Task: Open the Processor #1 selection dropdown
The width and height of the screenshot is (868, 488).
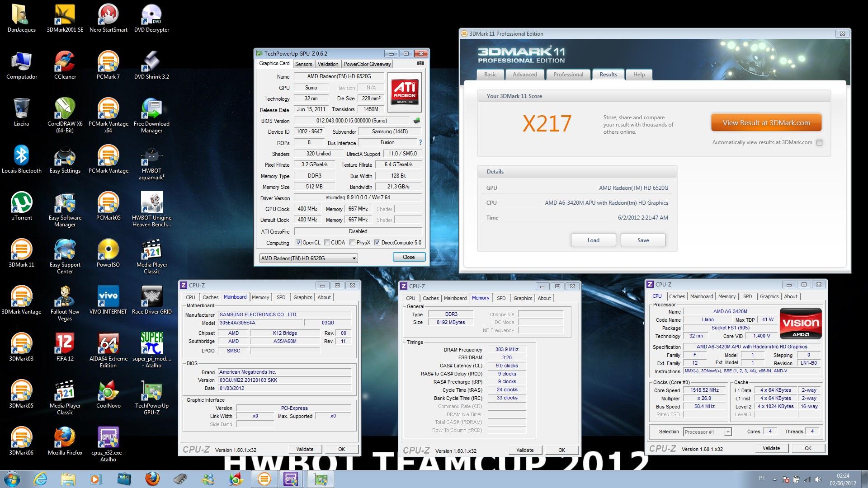Action: (707, 432)
